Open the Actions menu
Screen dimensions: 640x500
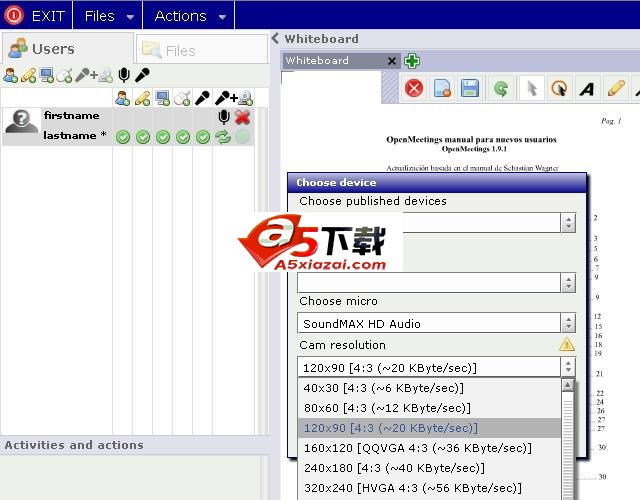(190, 16)
